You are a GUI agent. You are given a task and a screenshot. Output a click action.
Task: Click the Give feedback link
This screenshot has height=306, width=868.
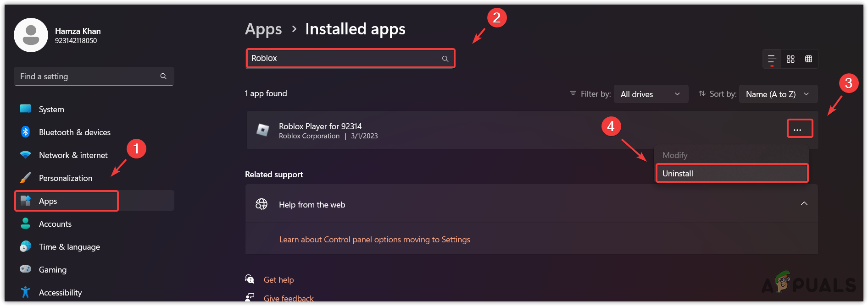coord(289,298)
